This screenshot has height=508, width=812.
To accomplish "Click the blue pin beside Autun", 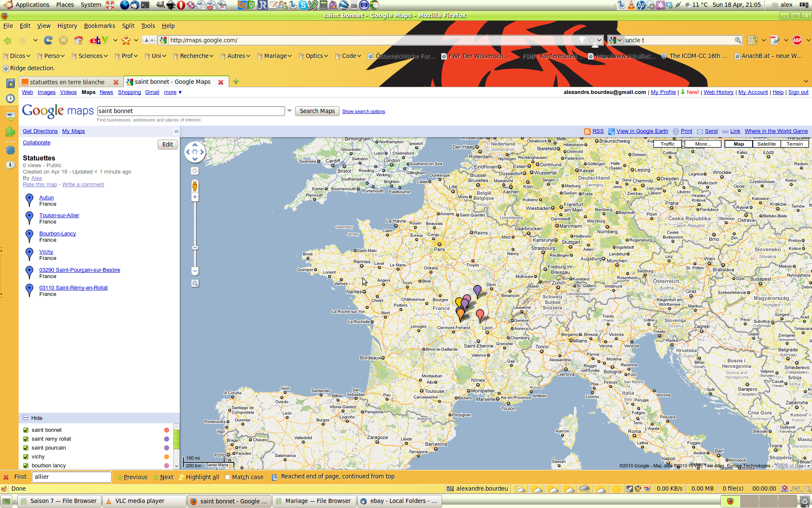I will [x=29, y=199].
